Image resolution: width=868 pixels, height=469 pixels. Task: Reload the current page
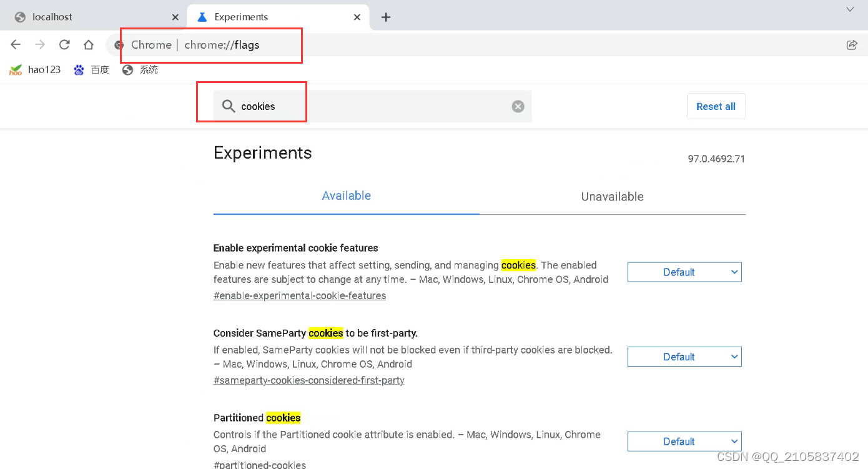(x=64, y=44)
